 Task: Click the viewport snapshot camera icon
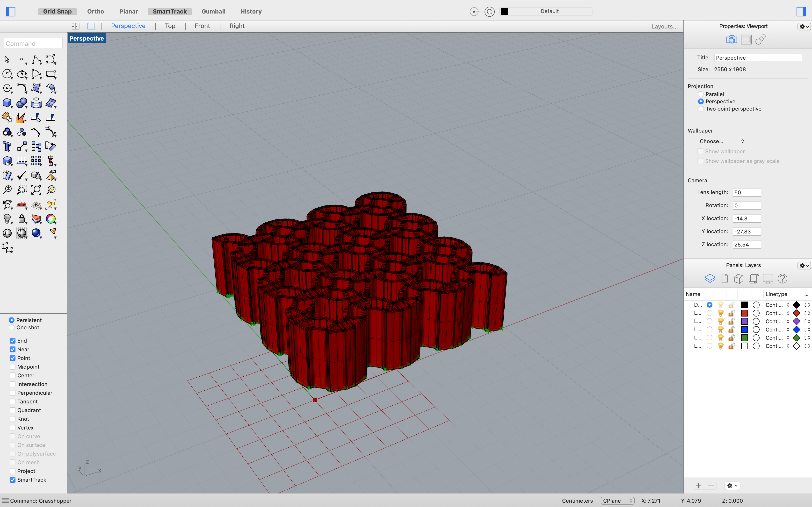point(732,39)
